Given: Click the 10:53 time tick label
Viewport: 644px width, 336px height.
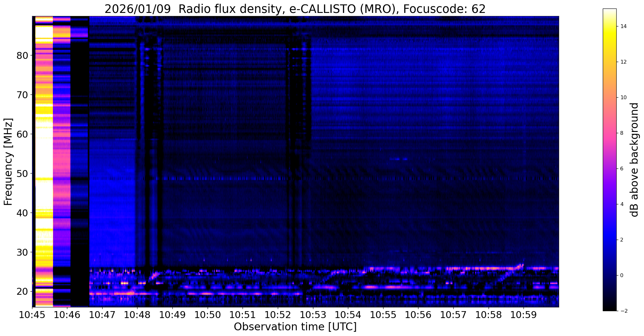Looking at the screenshot, I should click(x=313, y=315).
